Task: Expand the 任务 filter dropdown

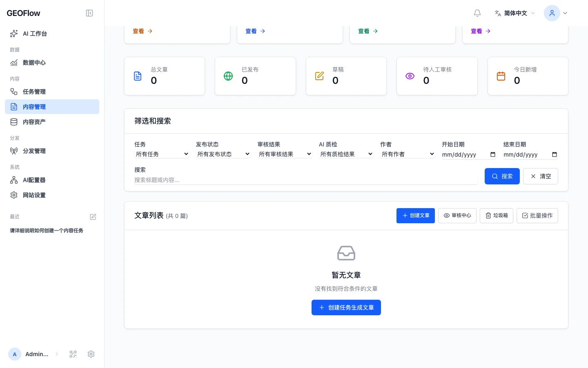Action: tap(162, 154)
